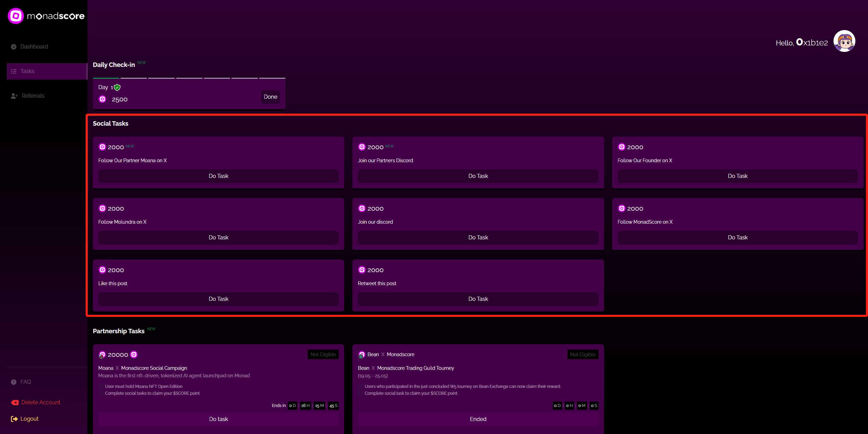This screenshot has height=434, width=868.
Task: Click the Delete Account red icon
Action: pyautogui.click(x=15, y=403)
